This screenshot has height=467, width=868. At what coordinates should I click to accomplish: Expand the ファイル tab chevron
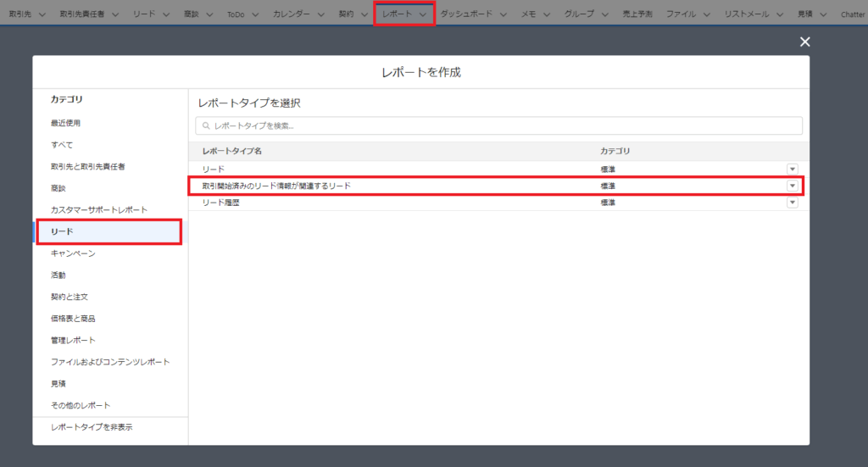point(706,14)
